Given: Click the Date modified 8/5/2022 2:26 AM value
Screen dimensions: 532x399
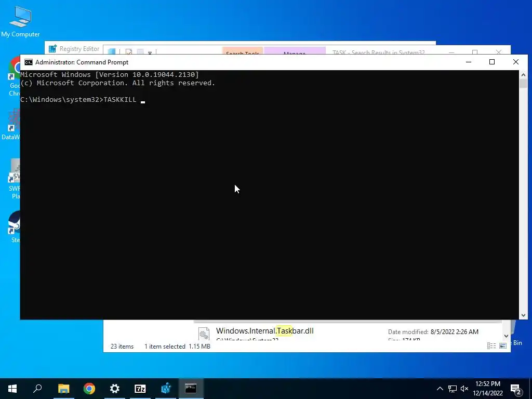Looking at the screenshot, I should pos(454,332).
